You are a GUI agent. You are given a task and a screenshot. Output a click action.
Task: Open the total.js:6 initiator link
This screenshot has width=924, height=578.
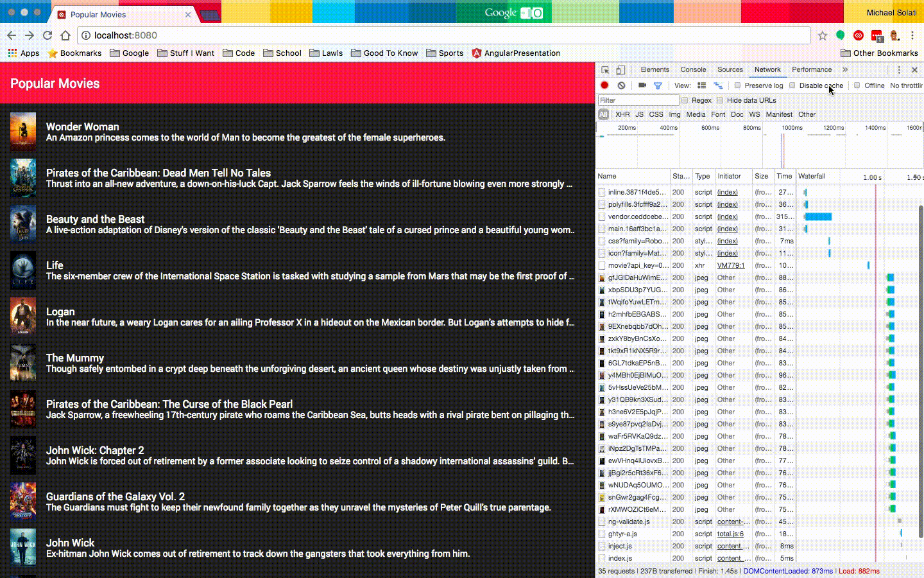730,534
